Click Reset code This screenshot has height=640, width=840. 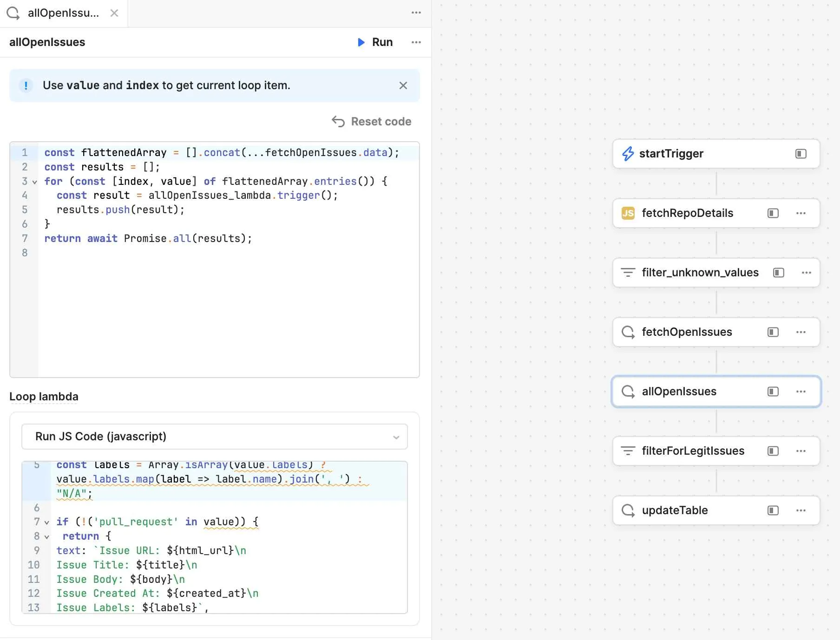point(371,122)
